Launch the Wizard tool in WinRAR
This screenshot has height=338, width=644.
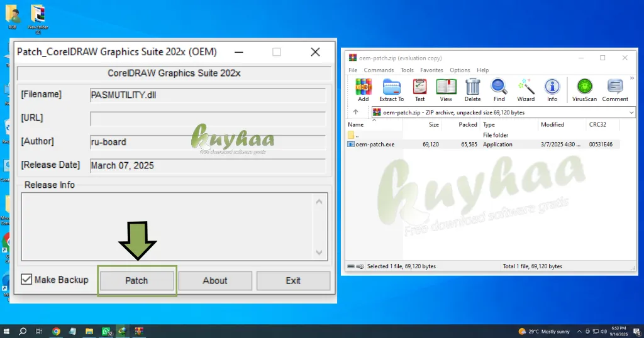tap(526, 90)
